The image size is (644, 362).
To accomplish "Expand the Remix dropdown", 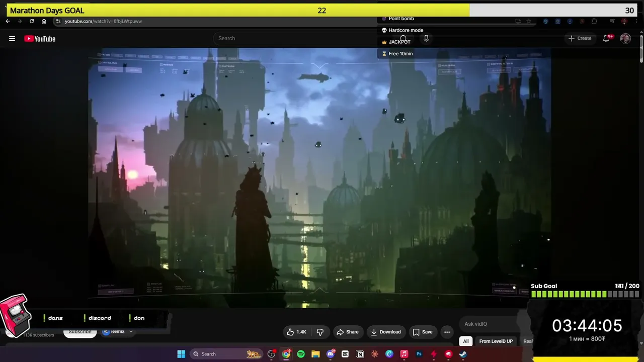I will (118, 332).
